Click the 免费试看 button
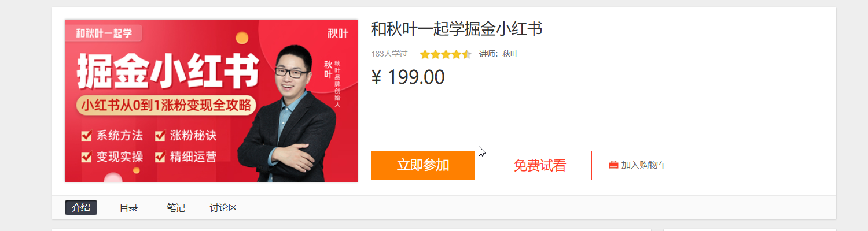This screenshot has height=231, width=868. 540,165
